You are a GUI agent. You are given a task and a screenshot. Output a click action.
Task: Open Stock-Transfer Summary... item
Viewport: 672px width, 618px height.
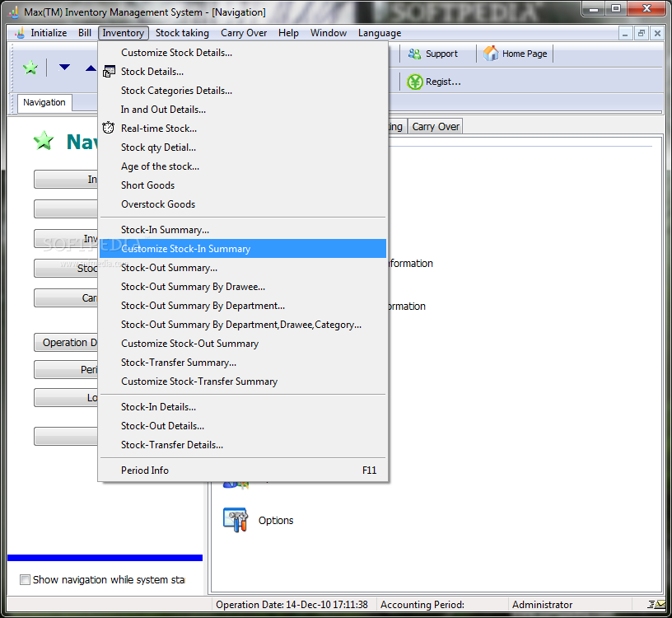click(243, 363)
